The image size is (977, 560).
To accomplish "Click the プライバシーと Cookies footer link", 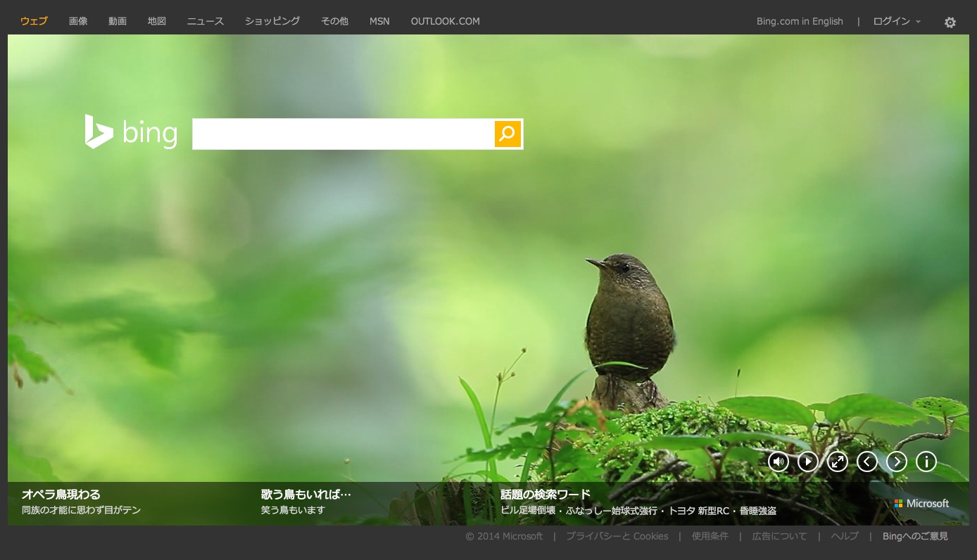I will tap(617, 536).
